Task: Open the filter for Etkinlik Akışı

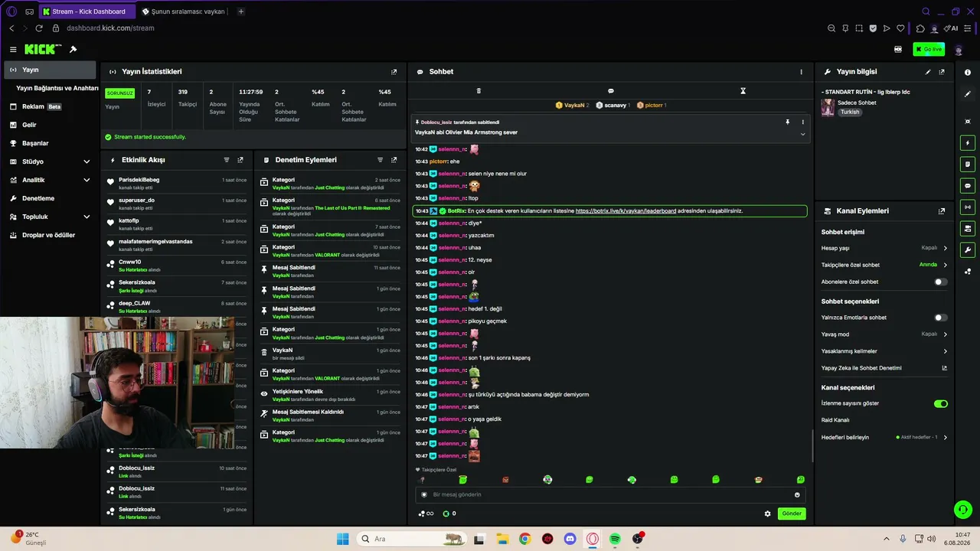Action: point(227,160)
